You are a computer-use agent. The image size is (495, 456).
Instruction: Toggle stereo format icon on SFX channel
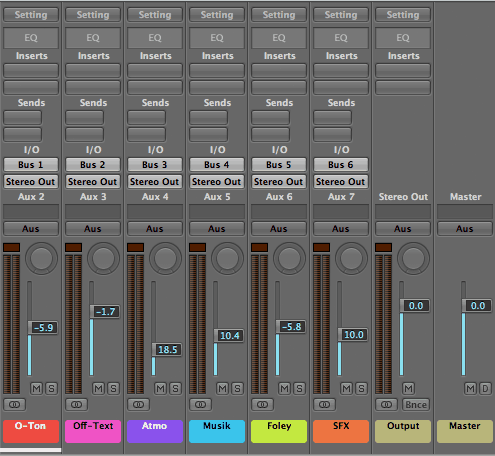click(324, 405)
